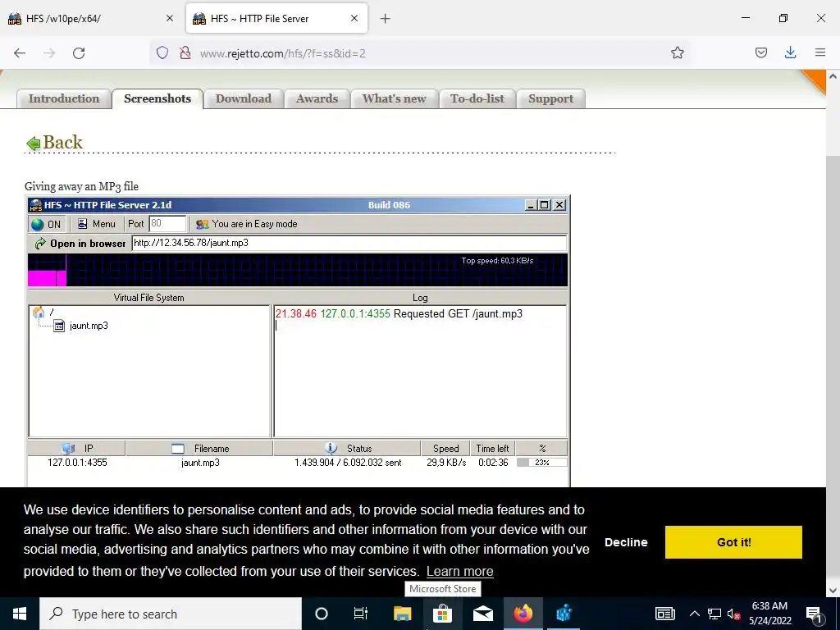840x630 pixels.
Task: Click the Back link
Action: point(55,143)
